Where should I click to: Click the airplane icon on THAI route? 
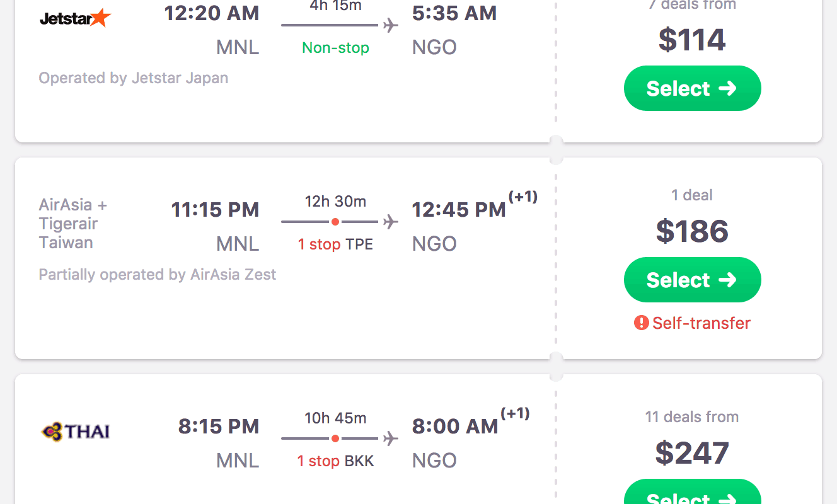(391, 438)
